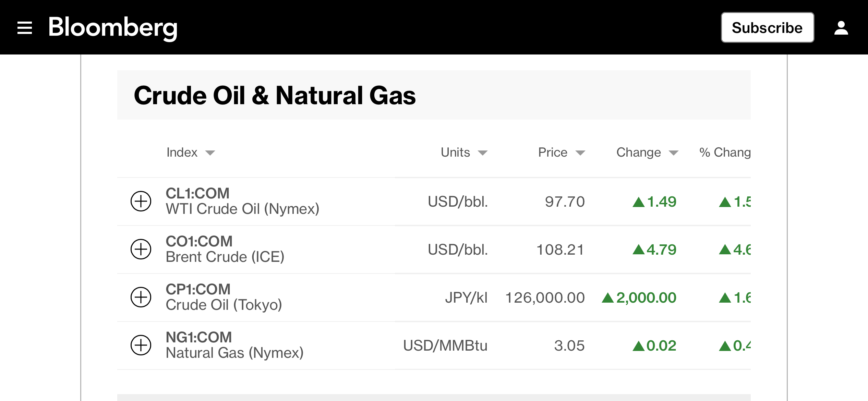Select the Natural Gas (Nymex) name
The width and height of the screenshot is (868, 401).
pos(234,353)
